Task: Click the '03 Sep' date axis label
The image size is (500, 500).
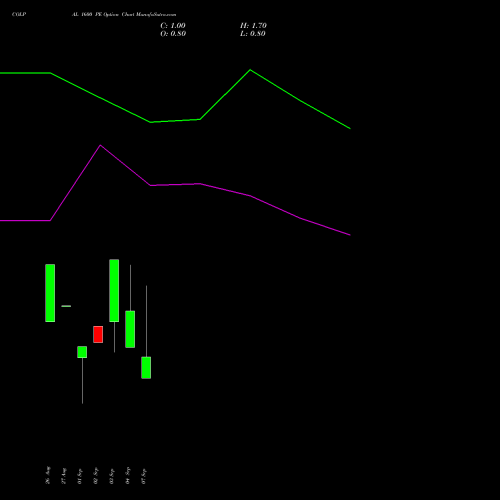Action: [x=112, y=476]
